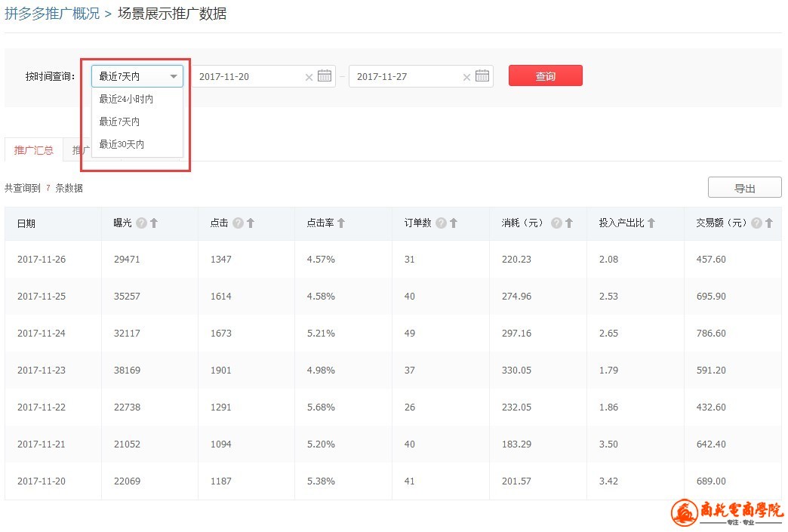Screen dimensions: 788x532
Task: Collapse the 最近7天内 time range dropdown
Action: click(137, 76)
